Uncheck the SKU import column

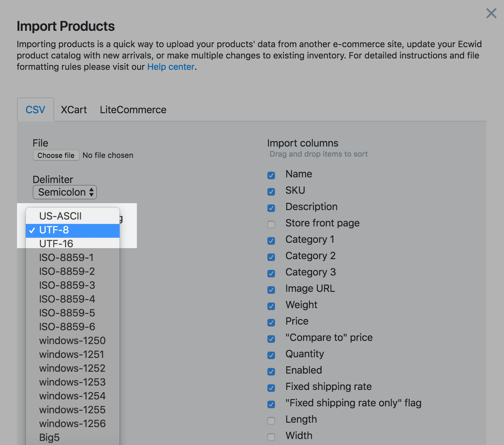(271, 192)
